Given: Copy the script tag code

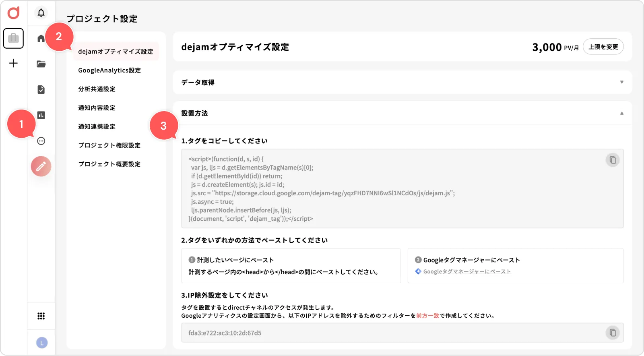Looking at the screenshot, I should (613, 160).
